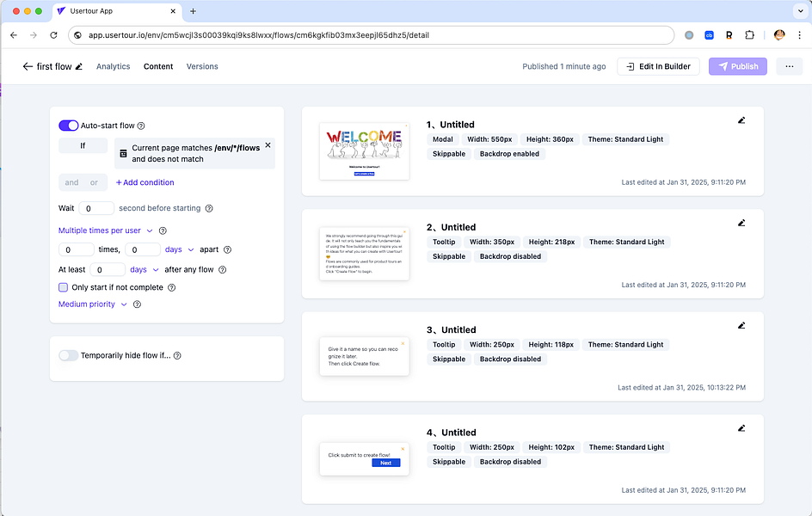Image resolution: width=812 pixels, height=516 pixels.
Task: Click Backdrop enabled tag on step 1
Action: point(509,154)
